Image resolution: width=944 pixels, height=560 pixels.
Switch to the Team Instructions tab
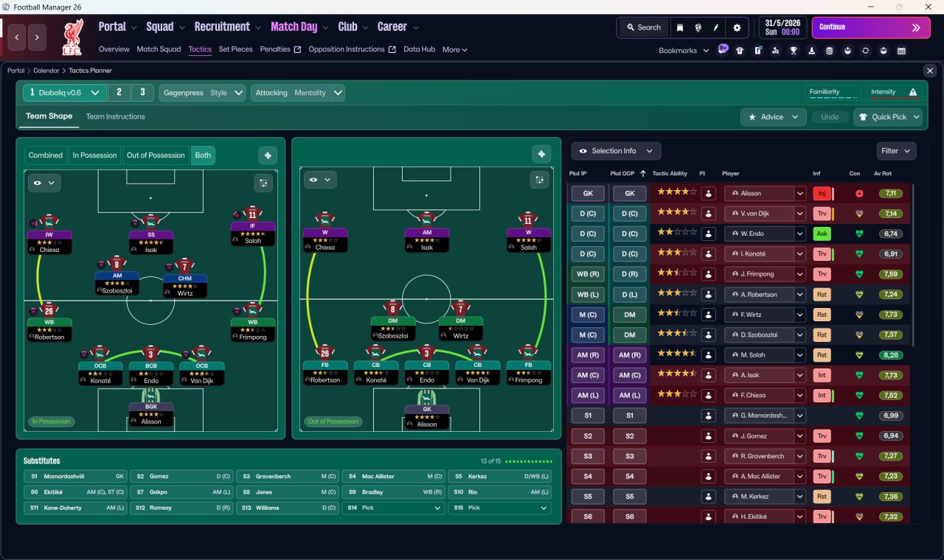115,116
